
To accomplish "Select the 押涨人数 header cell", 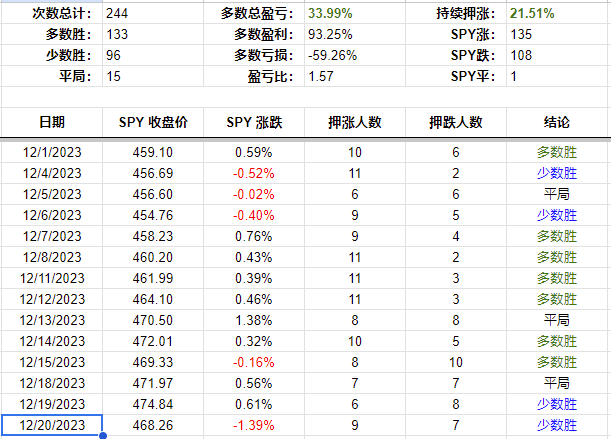I will click(355, 122).
